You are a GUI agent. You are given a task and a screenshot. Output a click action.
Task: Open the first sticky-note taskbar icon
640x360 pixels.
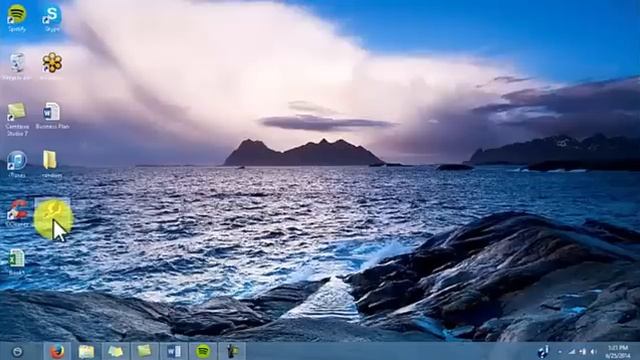116,351
